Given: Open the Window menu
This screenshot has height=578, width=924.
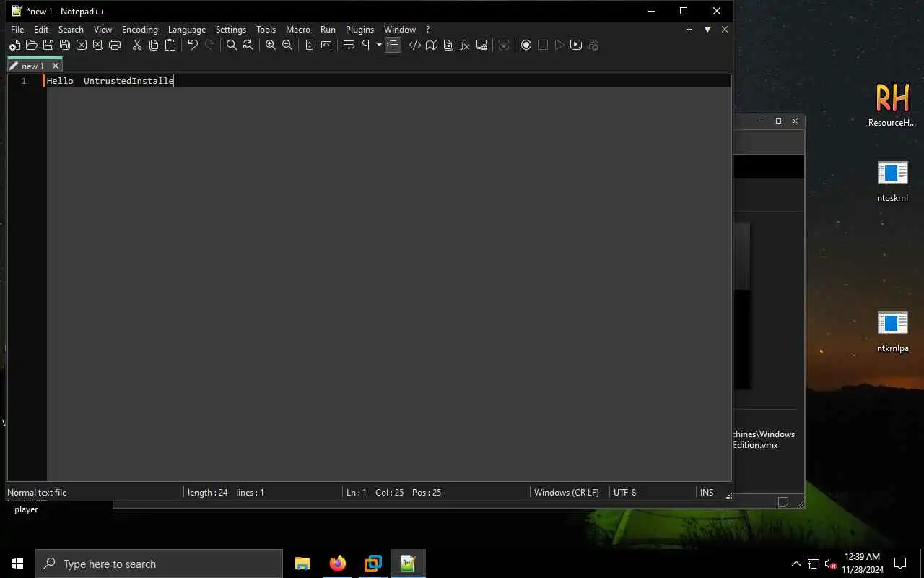Looking at the screenshot, I should (x=400, y=30).
